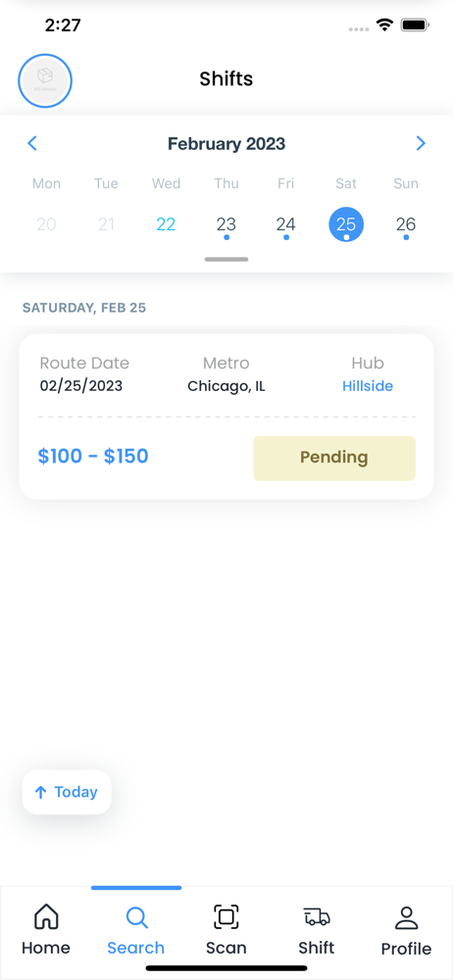Select Thursday 23 in the calendar
The image size is (453, 980).
point(226,224)
